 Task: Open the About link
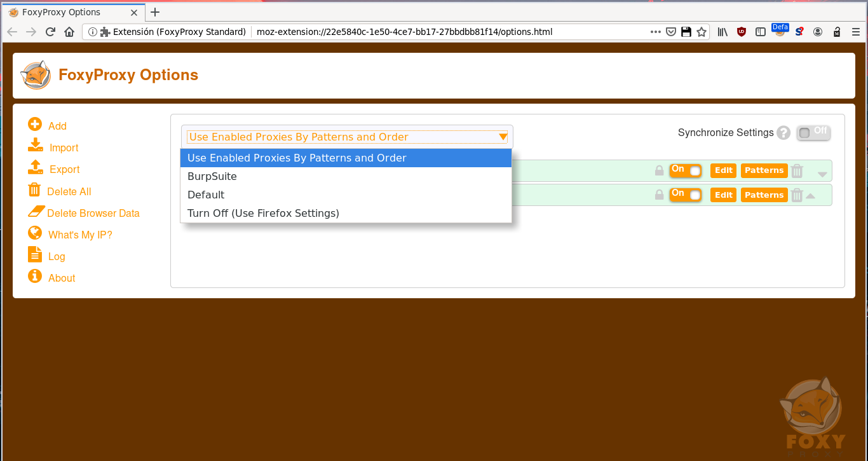[x=62, y=278]
